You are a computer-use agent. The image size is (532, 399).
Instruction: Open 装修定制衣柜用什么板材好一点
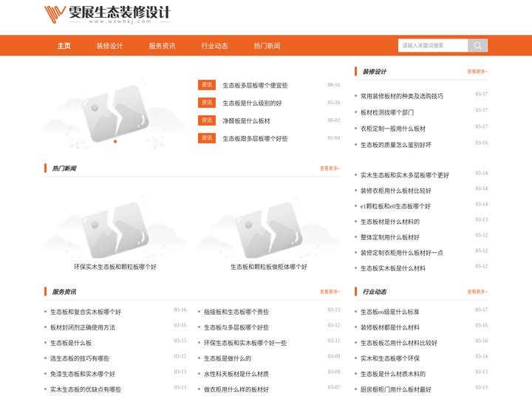click(402, 253)
